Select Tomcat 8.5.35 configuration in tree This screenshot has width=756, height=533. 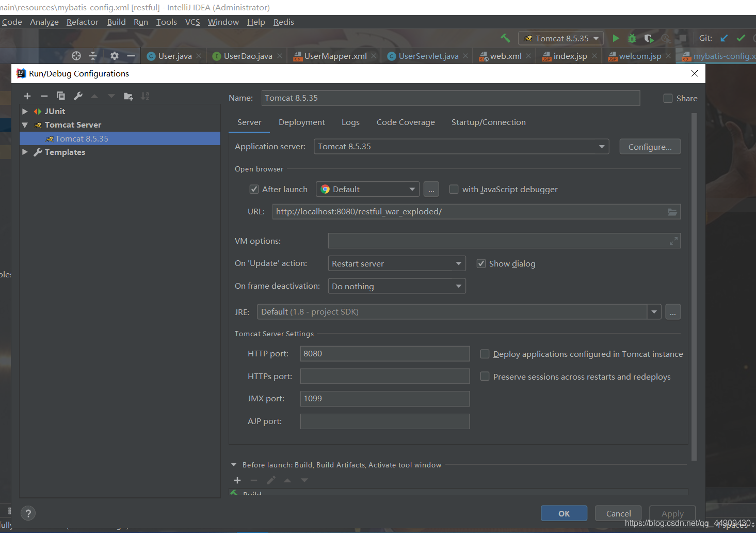tap(120, 138)
